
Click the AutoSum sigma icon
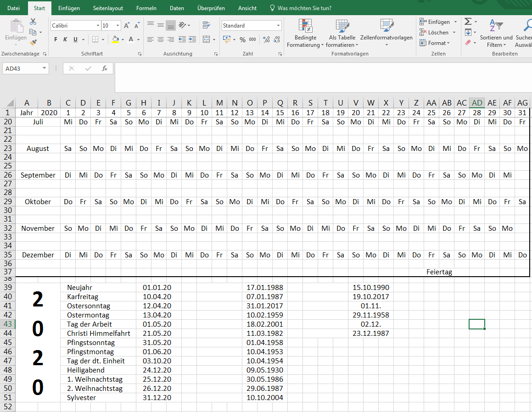point(468,22)
